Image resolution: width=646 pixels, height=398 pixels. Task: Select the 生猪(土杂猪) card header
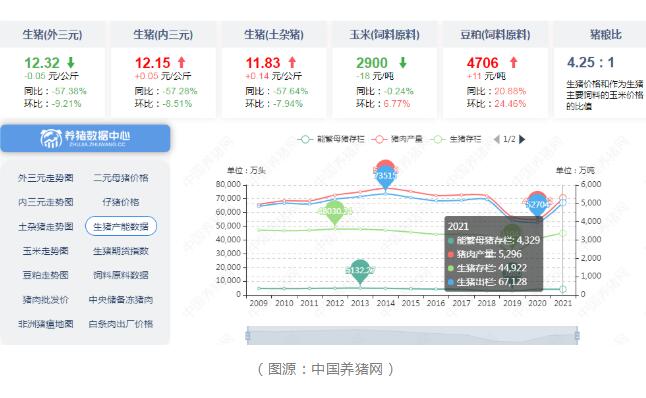274,34
